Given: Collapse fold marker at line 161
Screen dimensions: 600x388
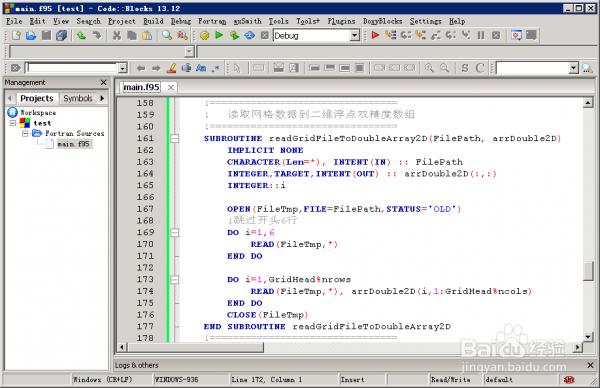Looking at the screenshot, I should tap(174, 139).
